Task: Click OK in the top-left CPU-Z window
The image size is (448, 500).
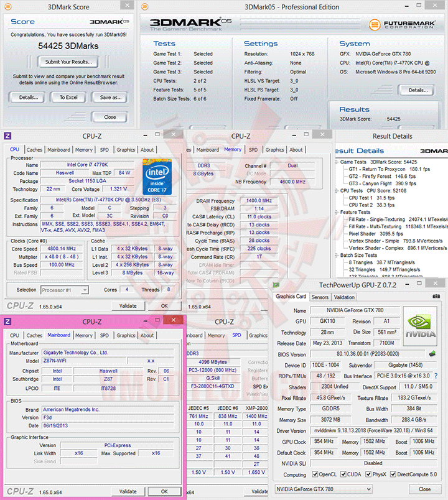Action: click(164, 306)
